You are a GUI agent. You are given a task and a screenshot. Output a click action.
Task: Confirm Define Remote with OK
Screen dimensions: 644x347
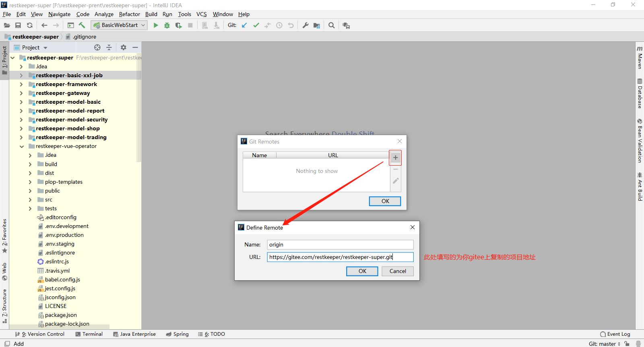click(362, 271)
